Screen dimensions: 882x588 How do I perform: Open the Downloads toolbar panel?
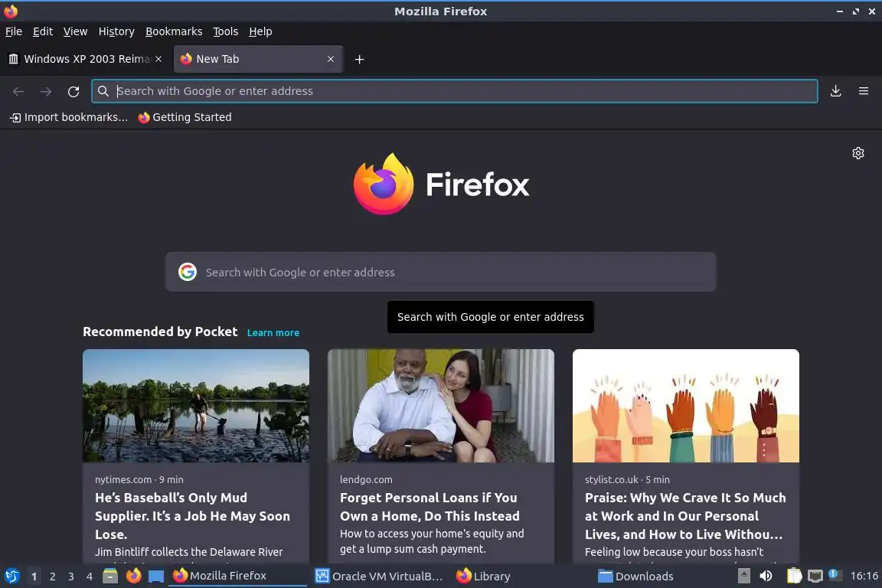click(x=836, y=91)
